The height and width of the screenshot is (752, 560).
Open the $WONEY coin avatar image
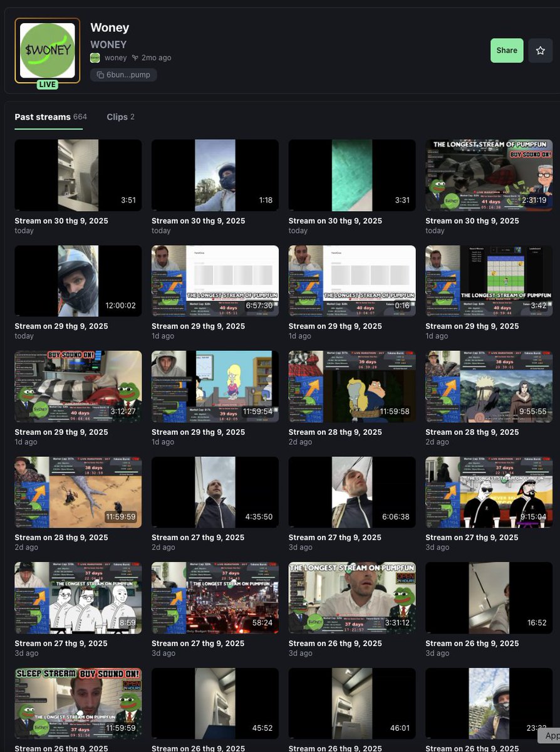point(48,51)
